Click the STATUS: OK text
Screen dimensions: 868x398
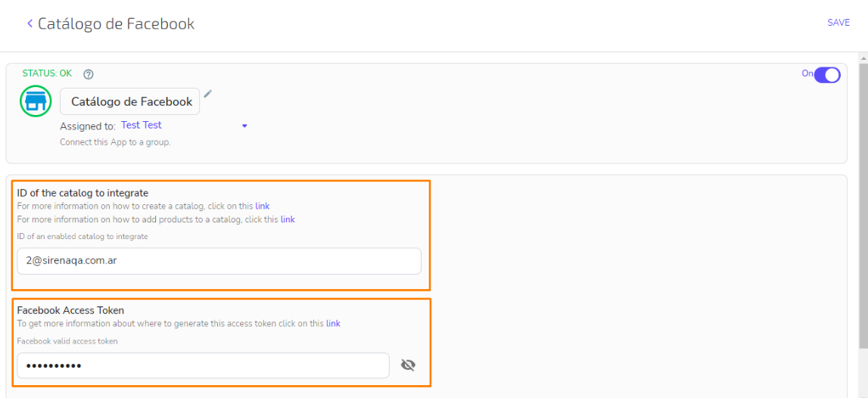(x=47, y=73)
